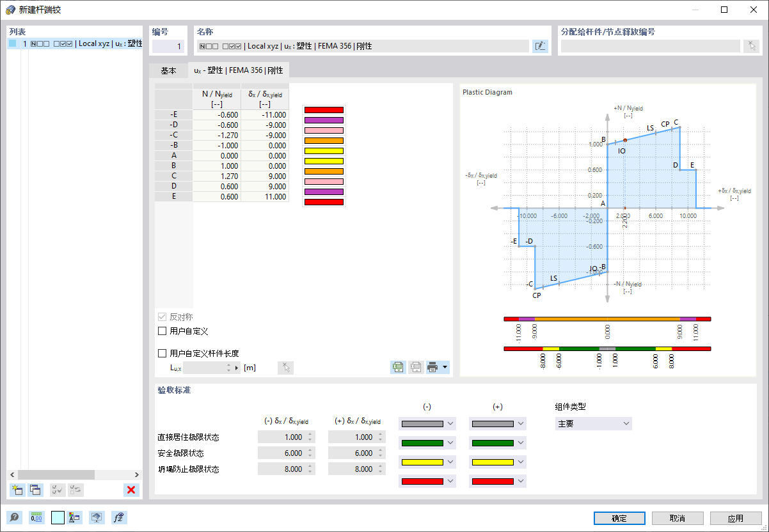This screenshot has height=532, width=769.
Task: Click the 应用 button
Action: click(x=736, y=518)
